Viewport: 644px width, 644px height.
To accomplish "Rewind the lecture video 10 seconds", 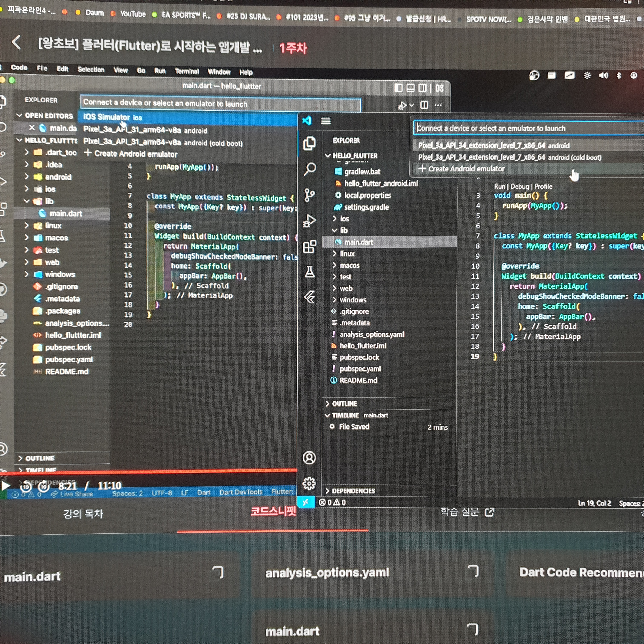I will click(26, 487).
